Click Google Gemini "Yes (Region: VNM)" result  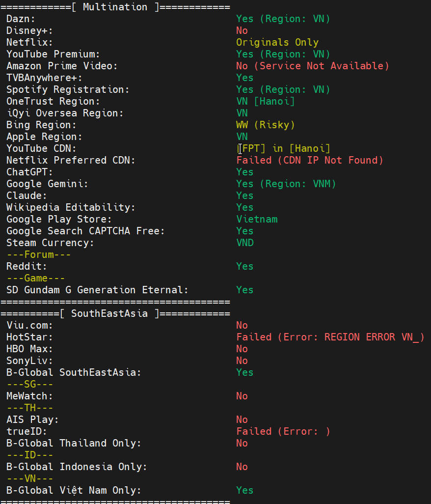[x=286, y=184]
